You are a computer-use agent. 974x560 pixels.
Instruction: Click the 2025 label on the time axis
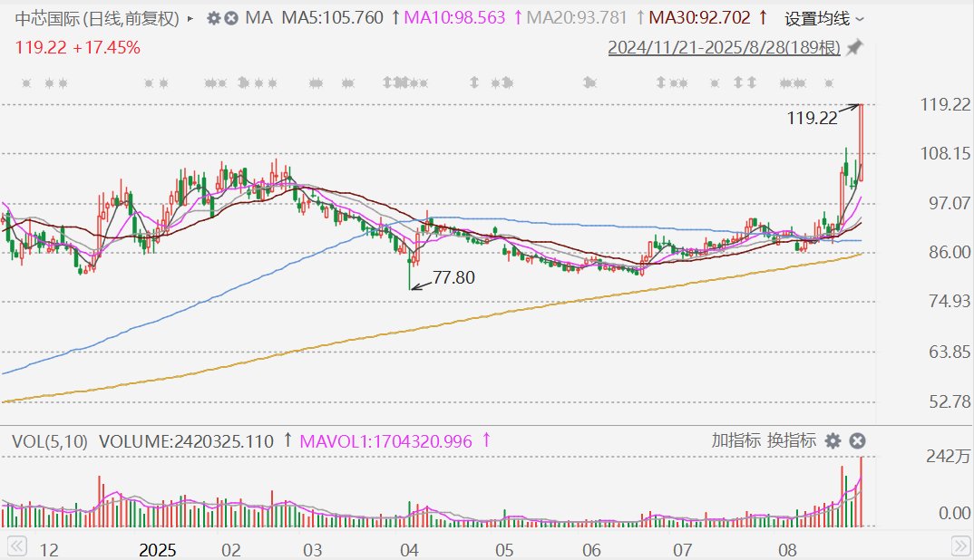(x=157, y=550)
